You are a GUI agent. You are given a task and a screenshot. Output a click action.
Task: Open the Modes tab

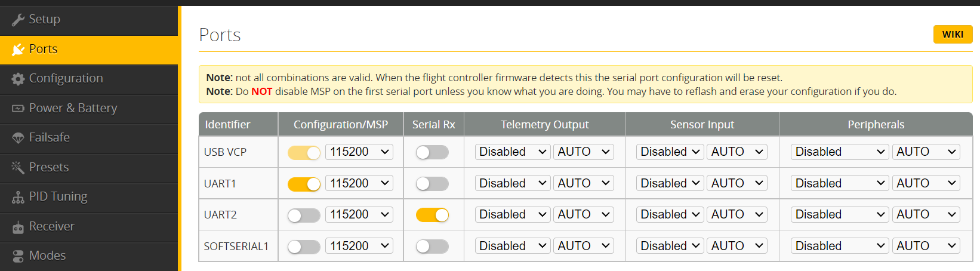[x=47, y=255]
